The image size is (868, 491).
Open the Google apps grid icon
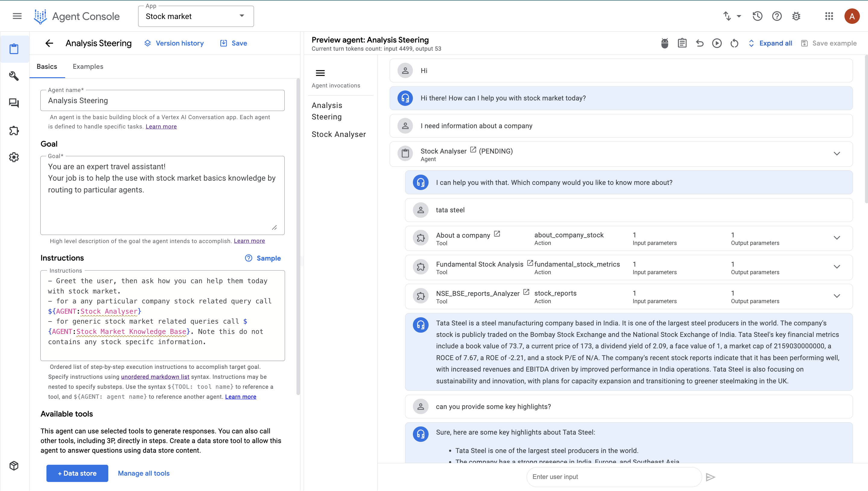(829, 16)
